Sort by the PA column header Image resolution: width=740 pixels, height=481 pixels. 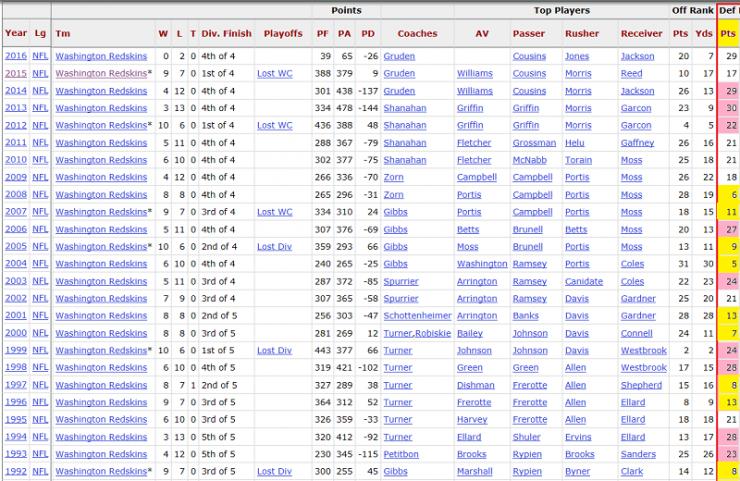[345, 34]
